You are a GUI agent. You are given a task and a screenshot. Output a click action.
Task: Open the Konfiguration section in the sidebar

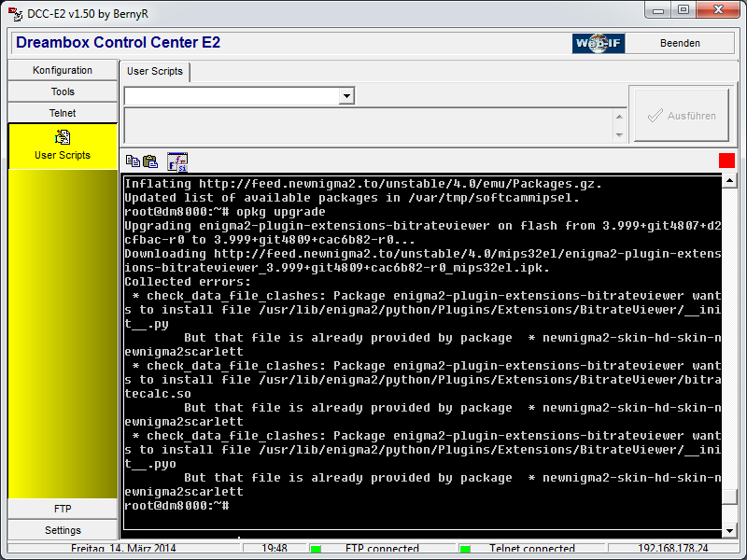click(63, 71)
